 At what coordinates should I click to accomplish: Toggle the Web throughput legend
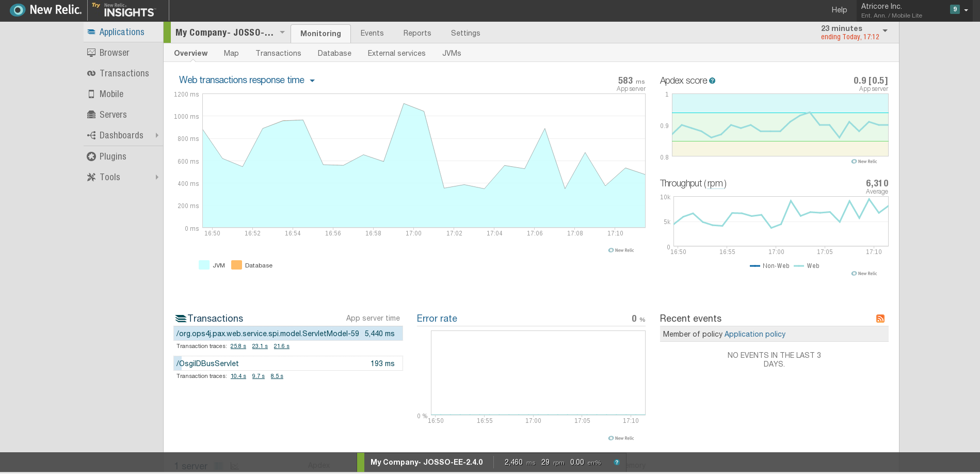(807, 266)
